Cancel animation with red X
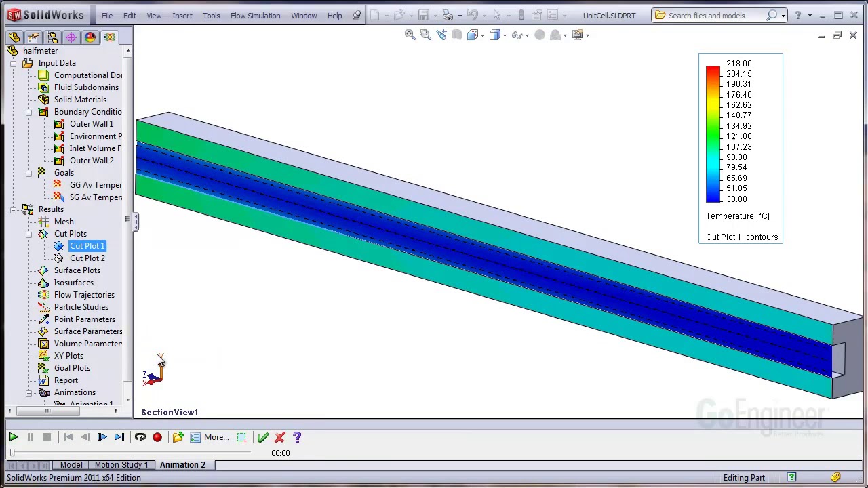868x488 pixels. click(x=279, y=437)
